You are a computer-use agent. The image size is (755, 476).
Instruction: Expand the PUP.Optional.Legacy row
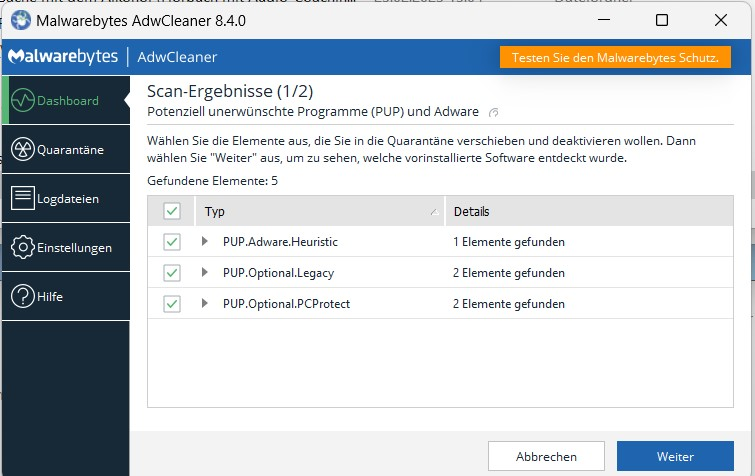point(204,273)
